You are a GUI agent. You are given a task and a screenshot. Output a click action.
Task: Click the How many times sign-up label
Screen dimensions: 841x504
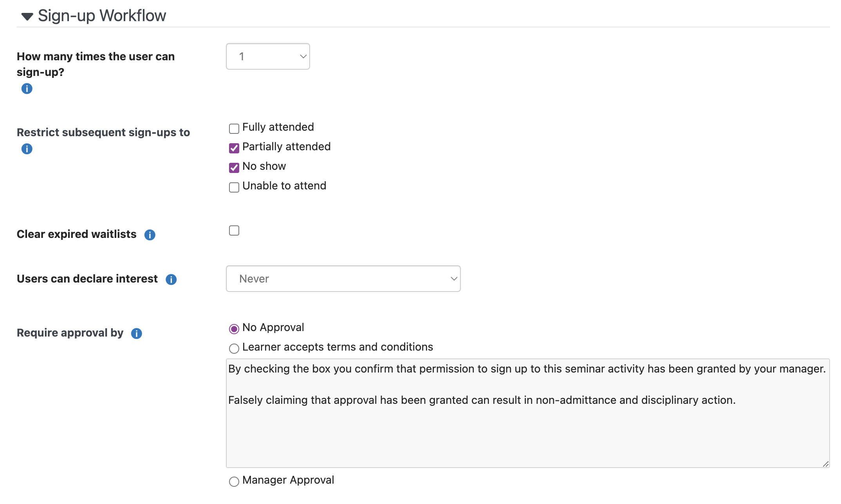coord(96,64)
